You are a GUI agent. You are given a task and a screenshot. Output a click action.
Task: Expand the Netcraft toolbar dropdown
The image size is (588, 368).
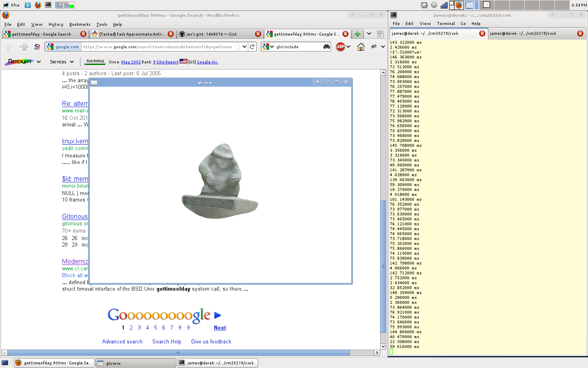click(x=39, y=62)
